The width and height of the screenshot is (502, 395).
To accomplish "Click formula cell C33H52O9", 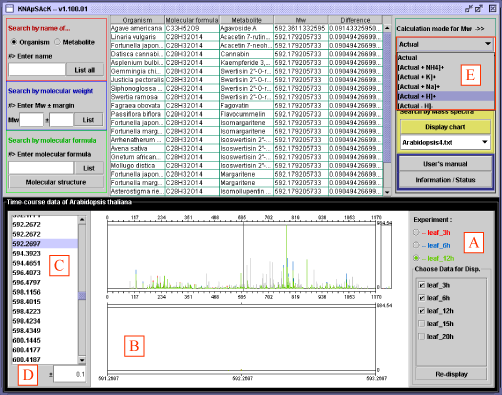I will tap(192, 28).
